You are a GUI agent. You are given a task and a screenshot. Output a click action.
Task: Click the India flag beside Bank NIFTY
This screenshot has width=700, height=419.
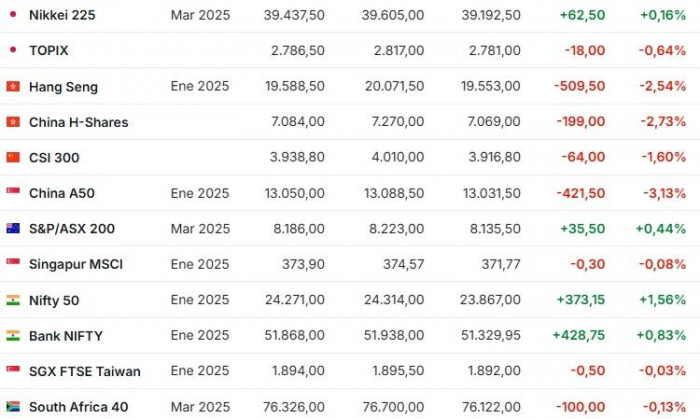[x=13, y=336]
